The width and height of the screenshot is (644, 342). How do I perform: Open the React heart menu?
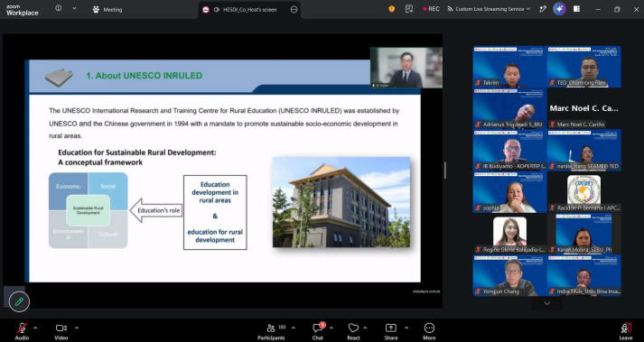pyautogui.click(x=353, y=331)
